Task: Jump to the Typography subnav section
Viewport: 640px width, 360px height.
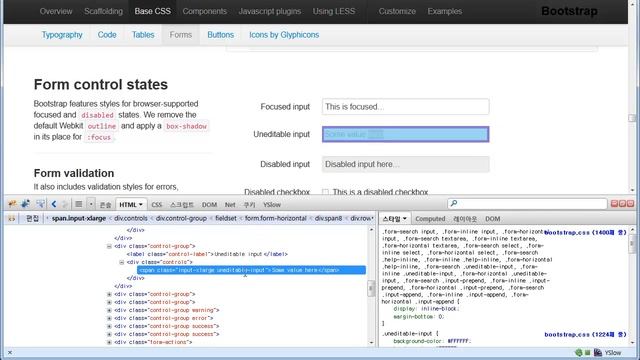Action: (62, 35)
